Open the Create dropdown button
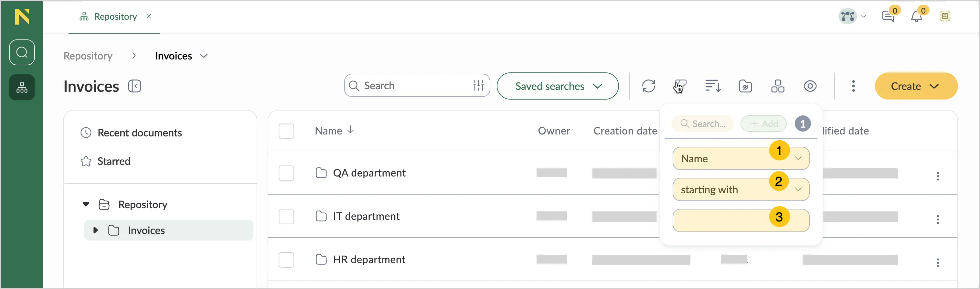980x289 pixels. click(x=916, y=86)
